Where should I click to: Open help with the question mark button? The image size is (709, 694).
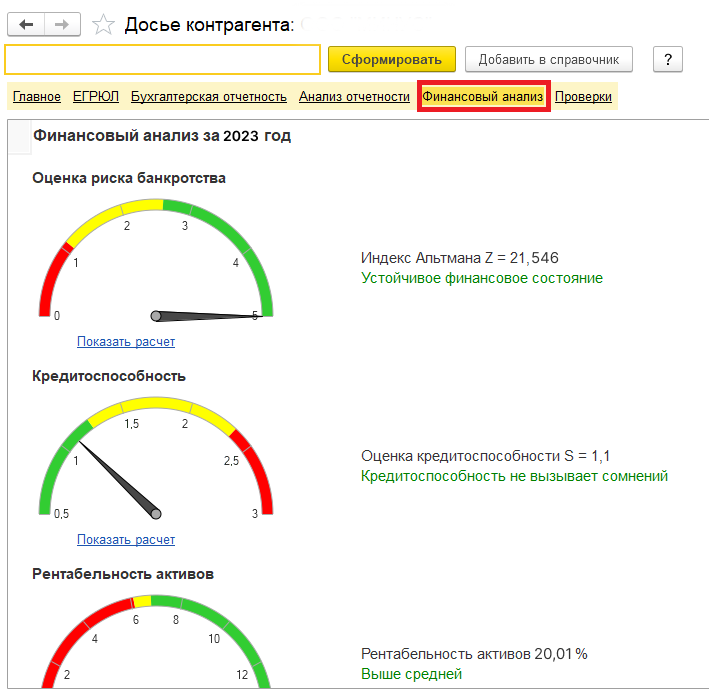667,59
